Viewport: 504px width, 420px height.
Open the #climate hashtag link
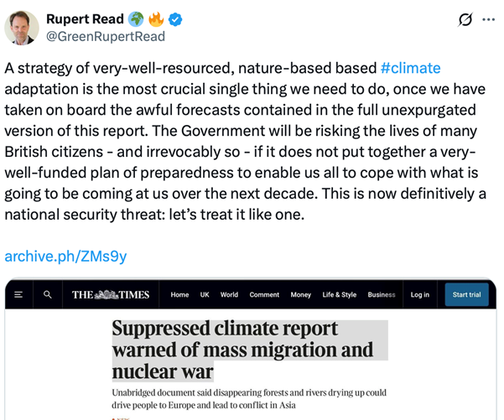[410, 68]
